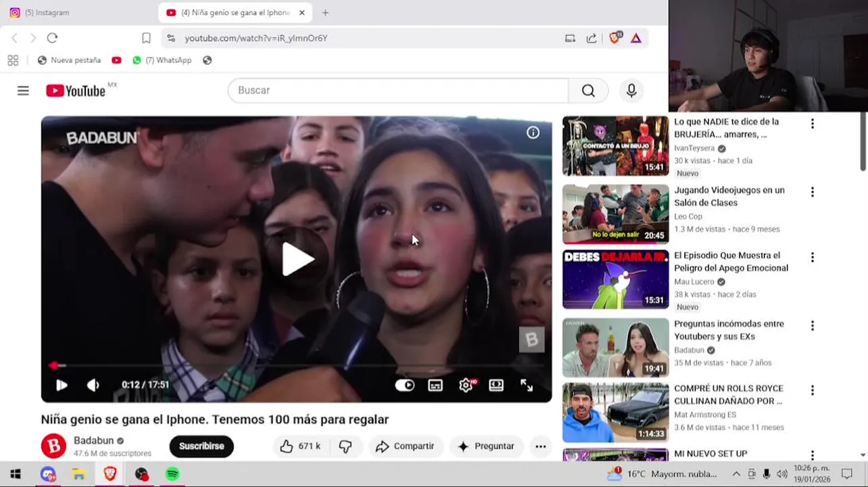Focus the Buscar search field

pyautogui.click(x=398, y=91)
